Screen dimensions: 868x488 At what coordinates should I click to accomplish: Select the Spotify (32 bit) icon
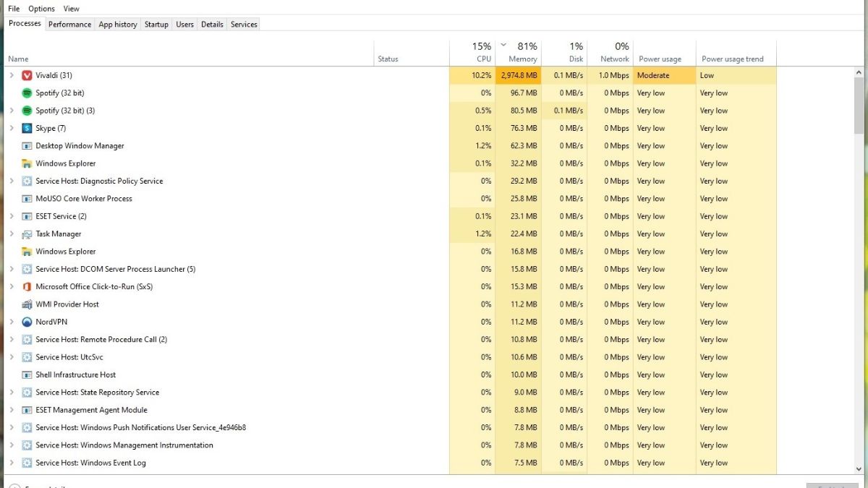pyautogui.click(x=26, y=93)
